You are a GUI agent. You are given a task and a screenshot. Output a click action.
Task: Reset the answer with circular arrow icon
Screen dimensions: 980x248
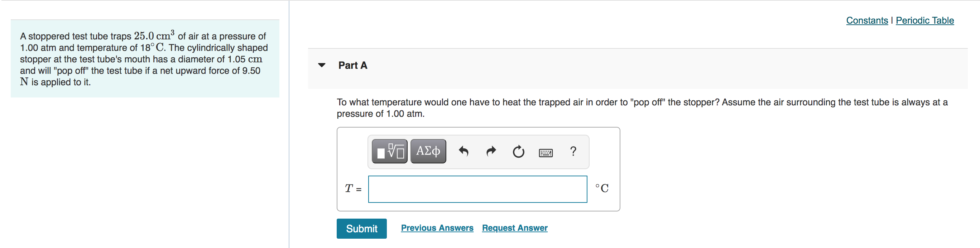[x=518, y=152]
